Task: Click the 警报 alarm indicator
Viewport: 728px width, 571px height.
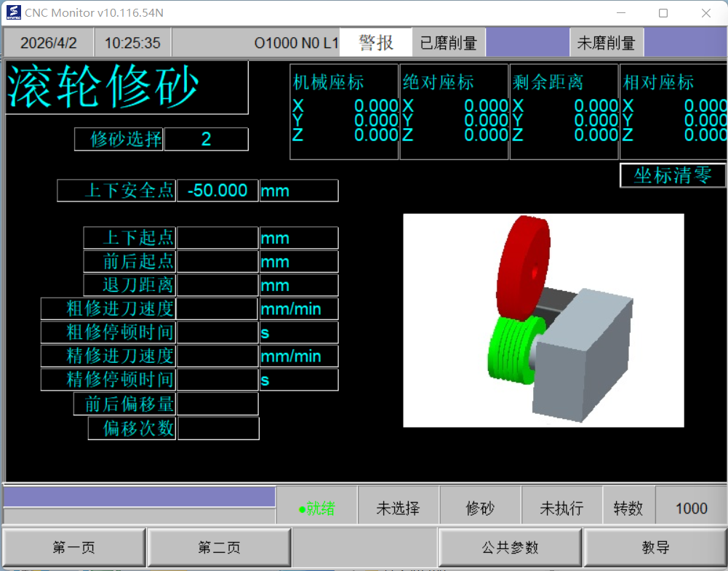Action: tap(375, 43)
